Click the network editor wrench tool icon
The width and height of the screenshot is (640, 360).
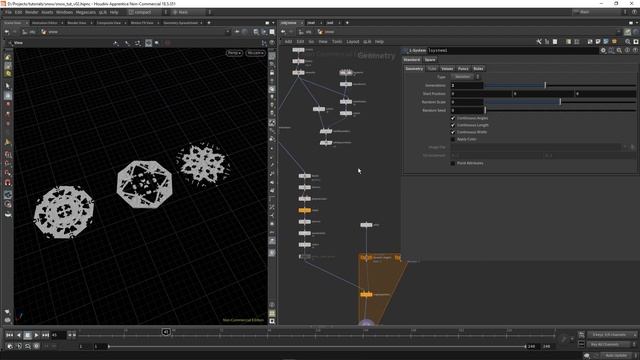click(x=539, y=42)
